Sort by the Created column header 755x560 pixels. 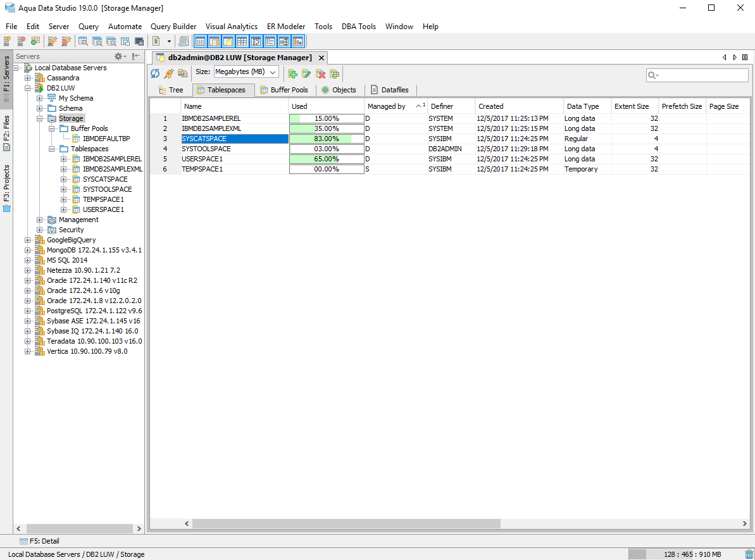519,106
